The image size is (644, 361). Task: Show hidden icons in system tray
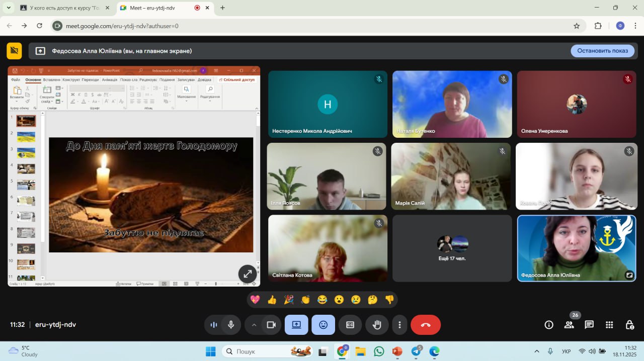[x=537, y=351]
